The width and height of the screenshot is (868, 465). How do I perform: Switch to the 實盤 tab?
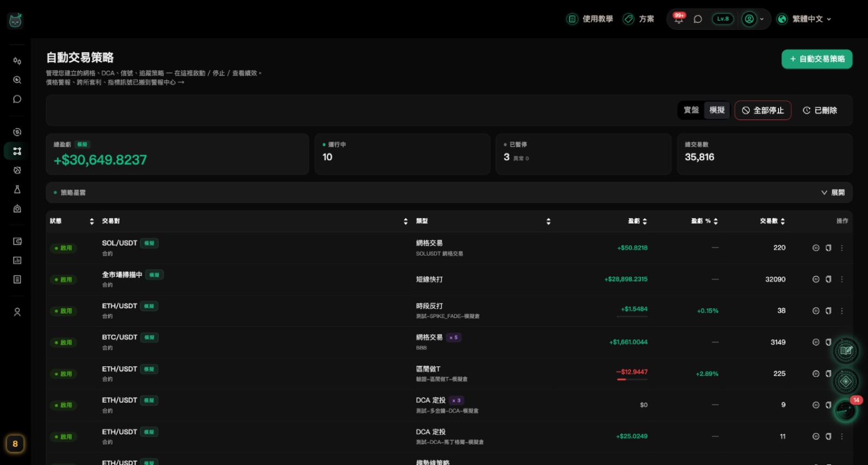click(x=691, y=110)
